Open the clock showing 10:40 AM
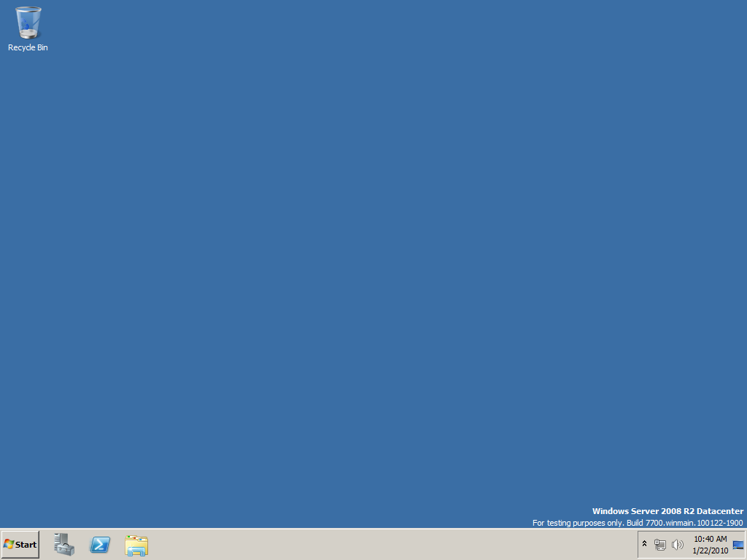 710,545
